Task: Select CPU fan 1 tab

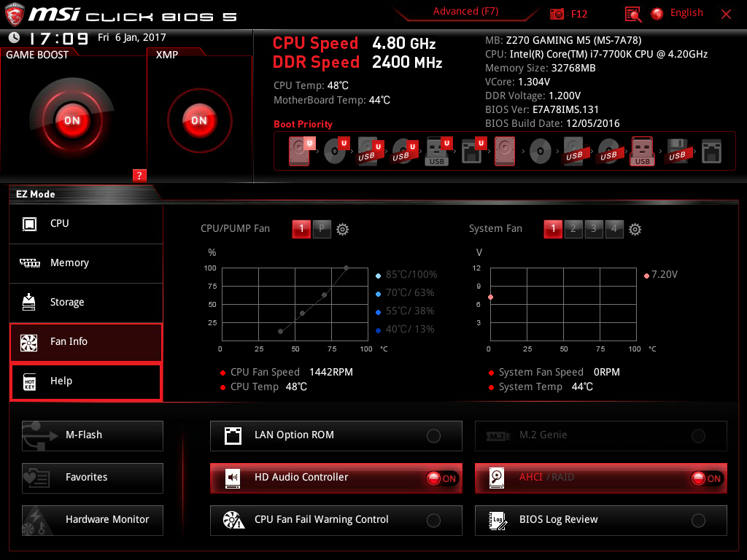Action: (x=301, y=229)
